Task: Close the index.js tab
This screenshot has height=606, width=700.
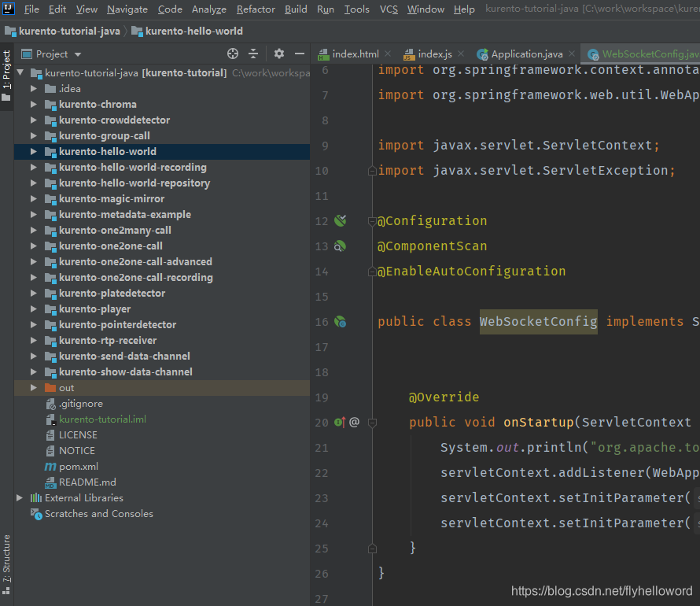Action: (461, 54)
